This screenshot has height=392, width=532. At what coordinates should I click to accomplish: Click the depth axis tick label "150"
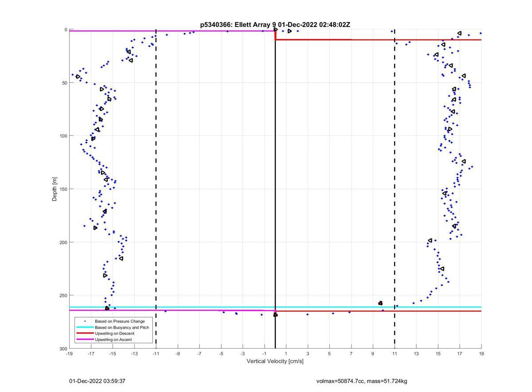point(63,189)
